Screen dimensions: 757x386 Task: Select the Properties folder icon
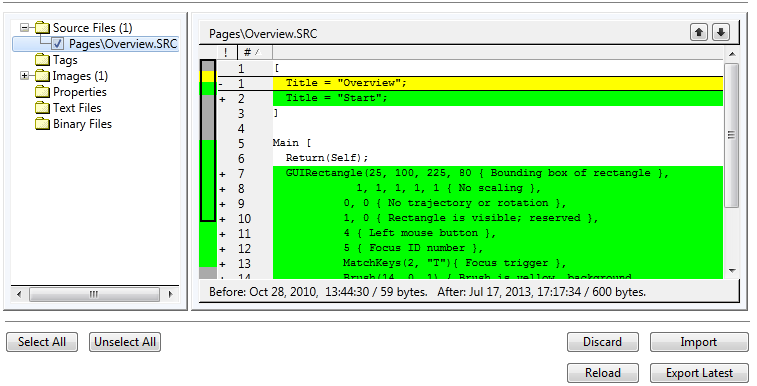[42, 92]
